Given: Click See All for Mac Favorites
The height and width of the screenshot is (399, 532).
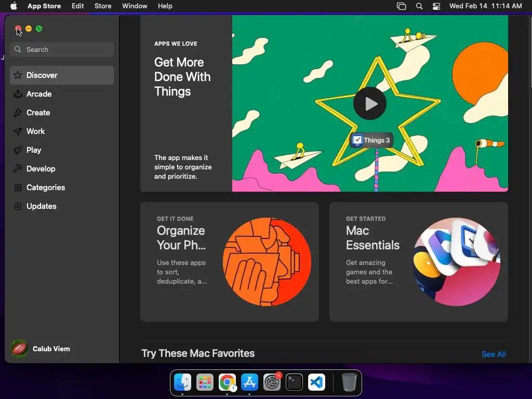Looking at the screenshot, I should 494,354.
